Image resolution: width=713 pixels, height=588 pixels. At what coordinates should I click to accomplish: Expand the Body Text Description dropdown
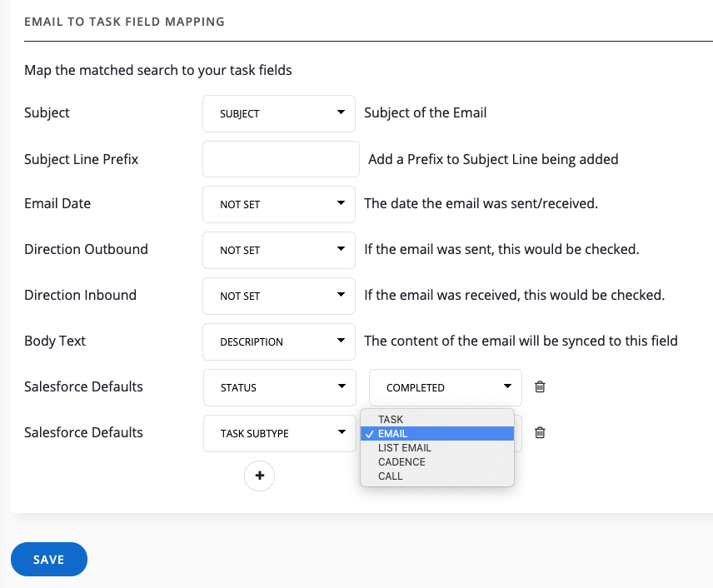tap(279, 341)
